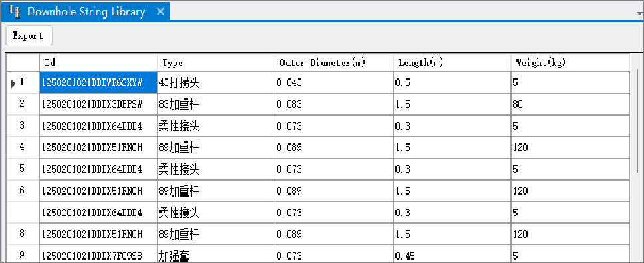Screen dimensions: 644x263
Task: Select weight cell 80 in row 2
Action: (x=570, y=104)
